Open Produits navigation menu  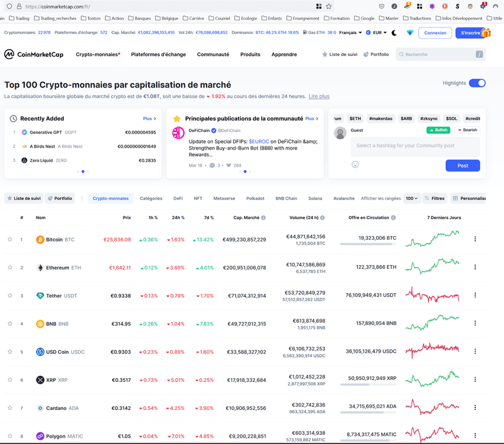[250, 54]
